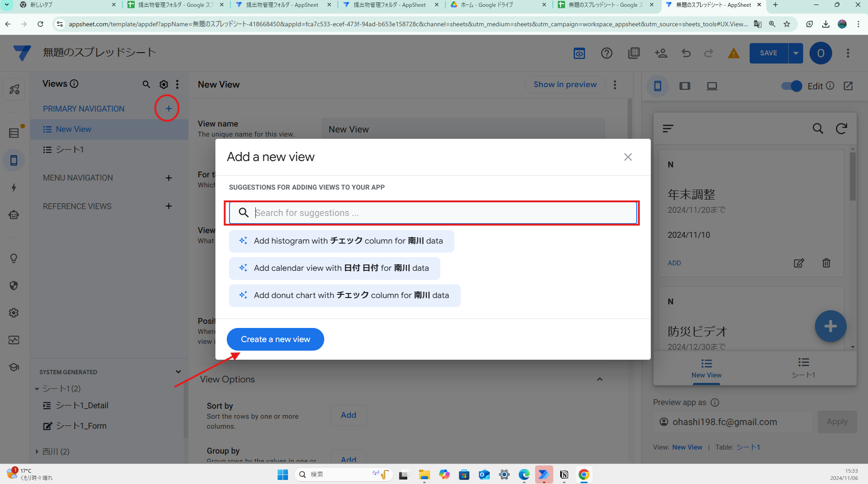Edit the 年末調整 record
This screenshot has width=868, height=484.
[799, 263]
